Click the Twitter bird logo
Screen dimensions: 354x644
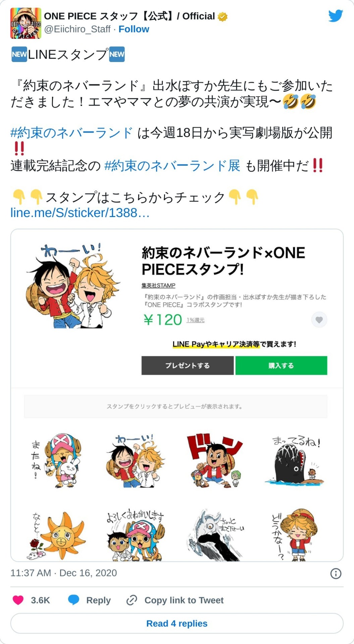pos(336,16)
